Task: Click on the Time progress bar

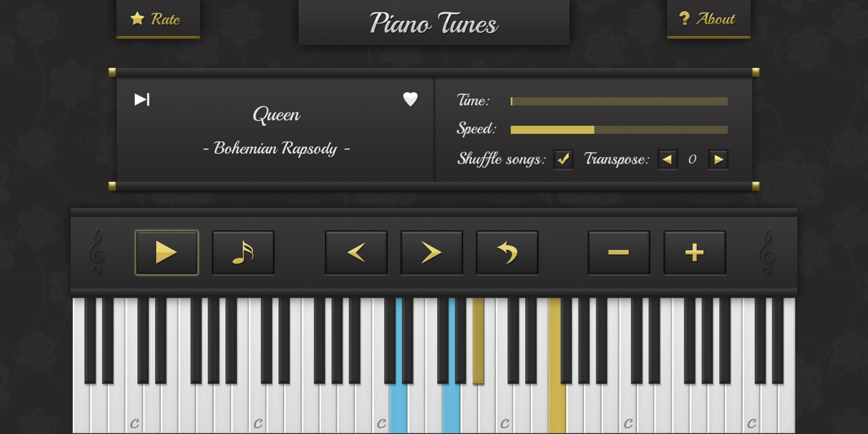Action: coord(619,101)
